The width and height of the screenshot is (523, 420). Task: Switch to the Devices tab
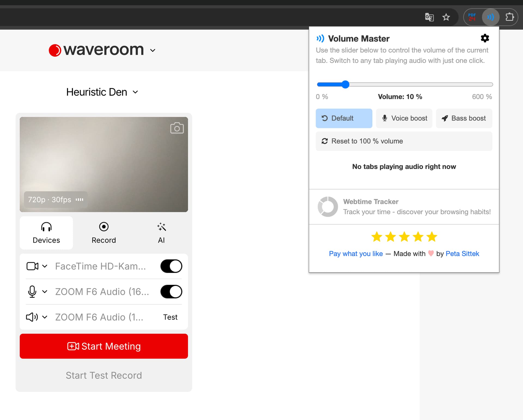coord(46,233)
